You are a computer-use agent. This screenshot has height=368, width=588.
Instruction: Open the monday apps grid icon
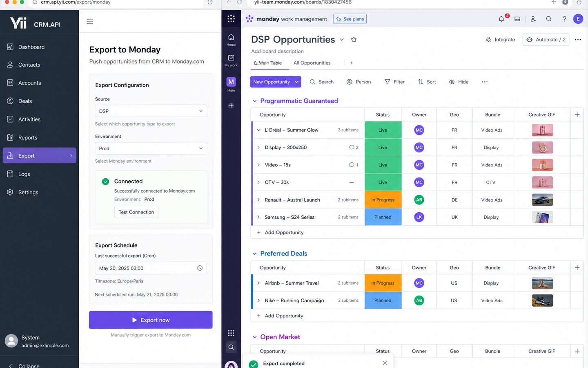point(231,19)
